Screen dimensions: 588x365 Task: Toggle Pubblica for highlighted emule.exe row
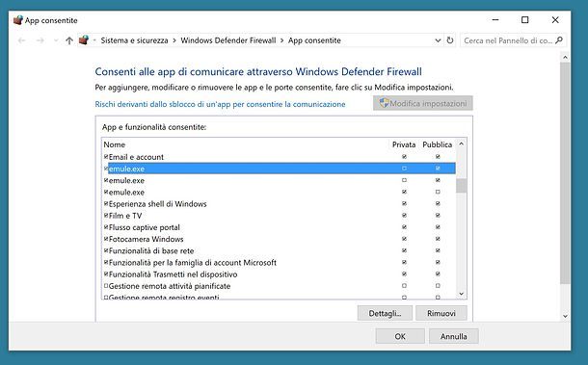click(438, 169)
